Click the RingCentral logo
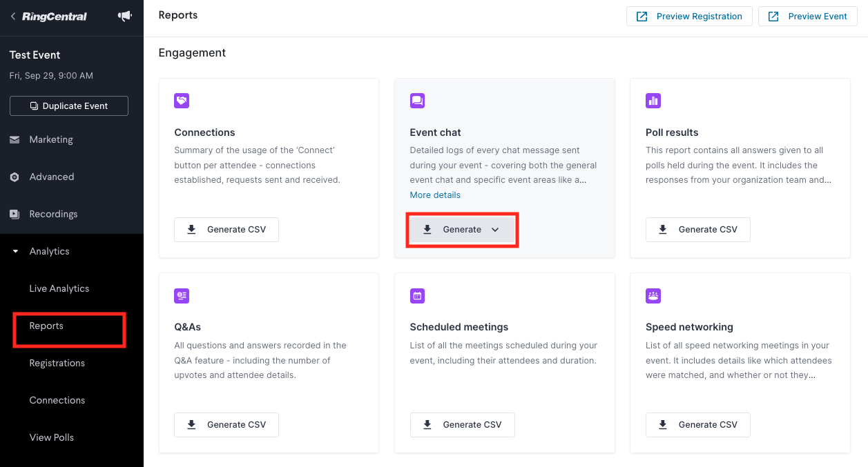Viewport: 868px width, 467px height. coord(55,17)
